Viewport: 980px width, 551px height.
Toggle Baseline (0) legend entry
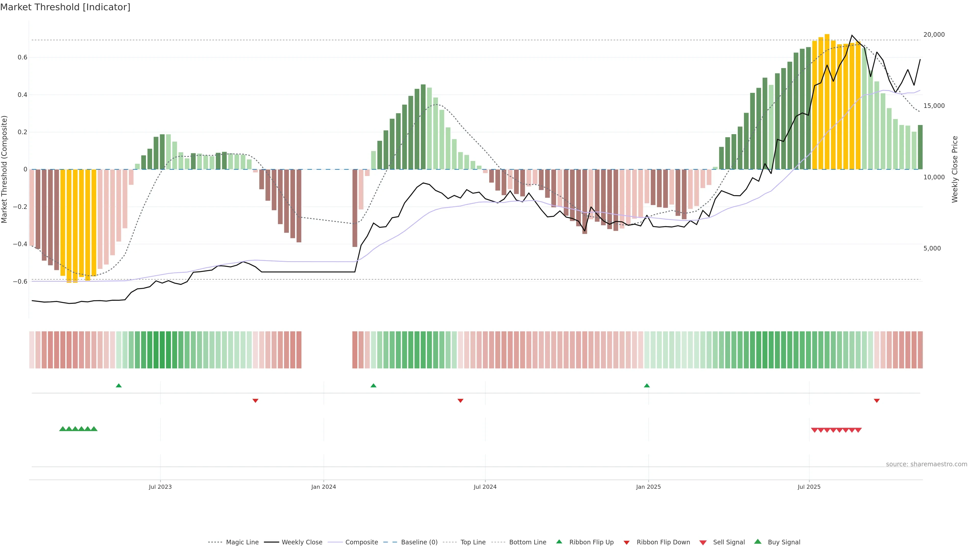[419, 542]
